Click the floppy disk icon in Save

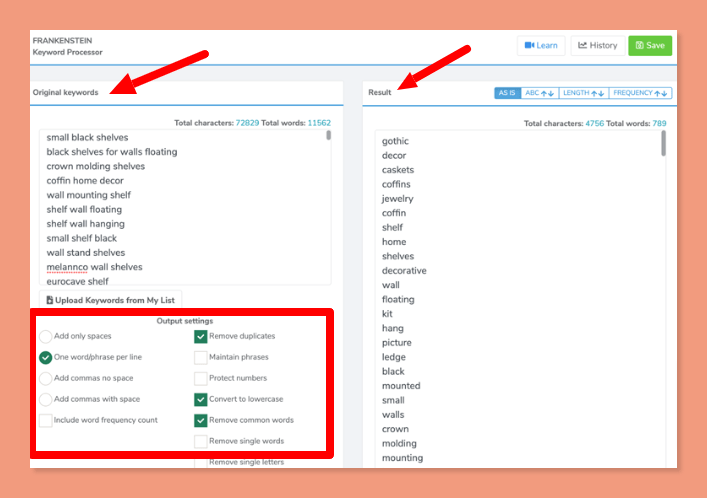click(x=639, y=45)
